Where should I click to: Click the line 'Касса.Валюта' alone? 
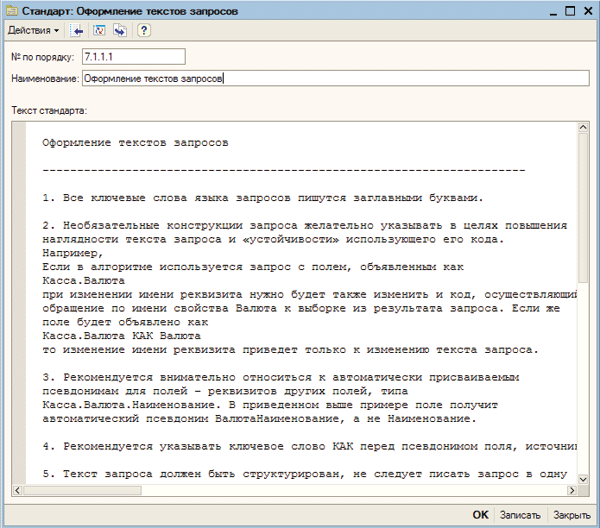[83, 280]
